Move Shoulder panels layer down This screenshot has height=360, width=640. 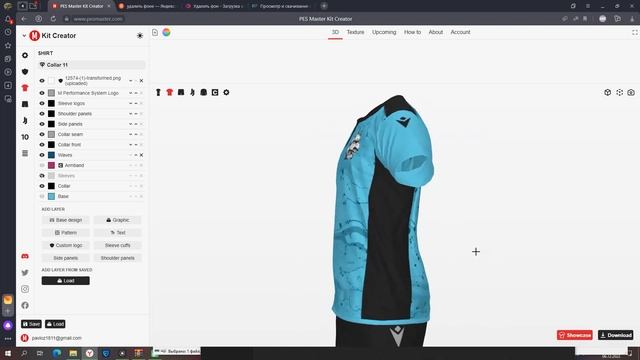(131, 113)
